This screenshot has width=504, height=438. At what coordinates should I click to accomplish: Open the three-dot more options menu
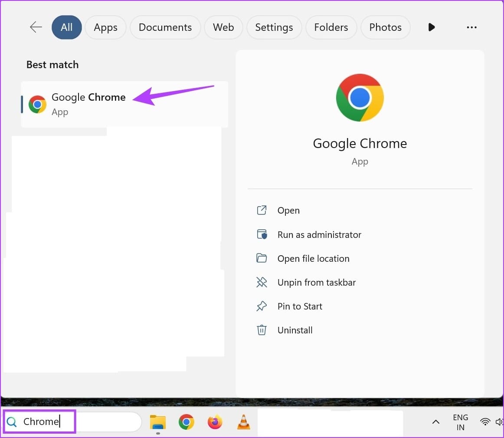[x=471, y=27]
